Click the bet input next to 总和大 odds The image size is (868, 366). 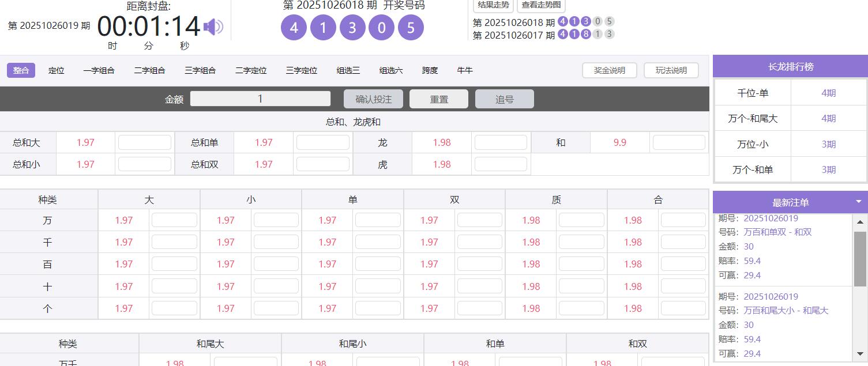click(144, 142)
